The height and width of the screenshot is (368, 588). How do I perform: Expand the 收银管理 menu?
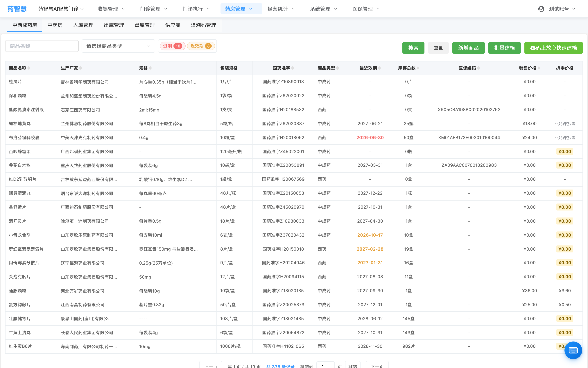tap(111, 9)
